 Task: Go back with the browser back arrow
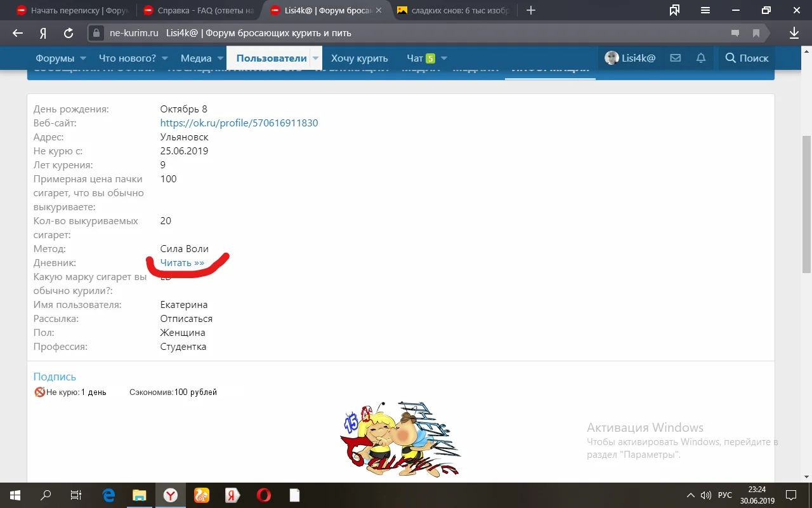point(18,33)
